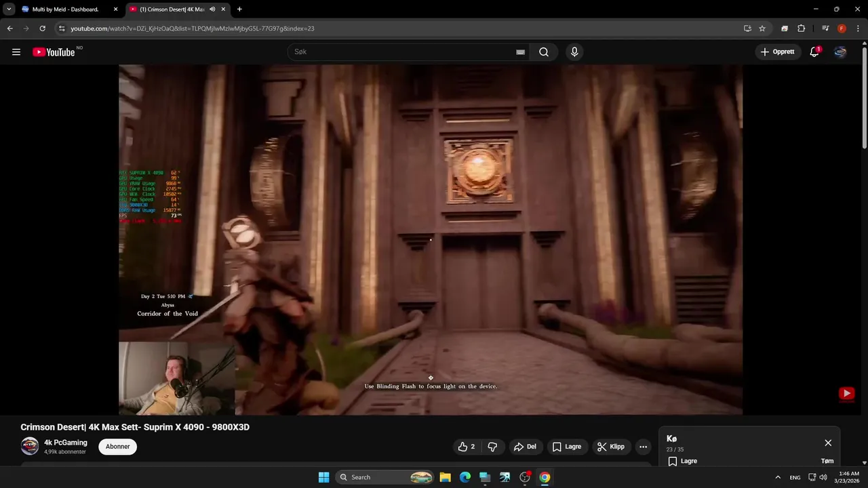Screen dimensions: 868x488
Task: Open Chrome extensions puzzle icon
Action: 801,28
